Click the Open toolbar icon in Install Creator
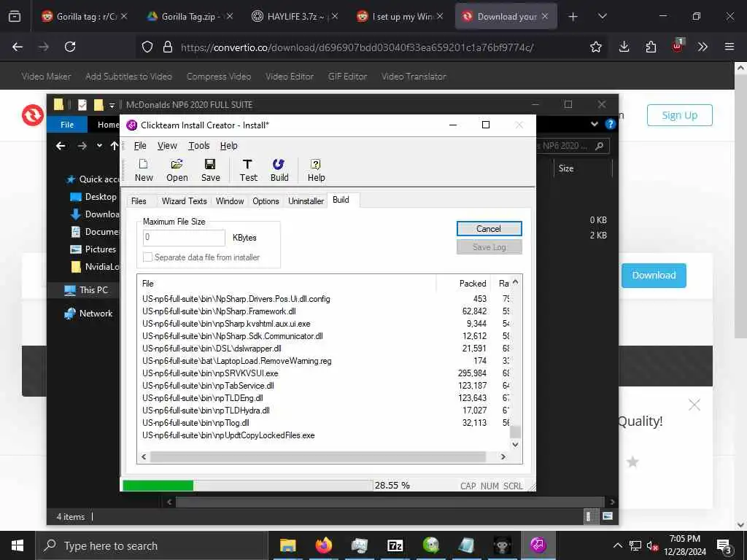747x560 pixels. [177, 170]
